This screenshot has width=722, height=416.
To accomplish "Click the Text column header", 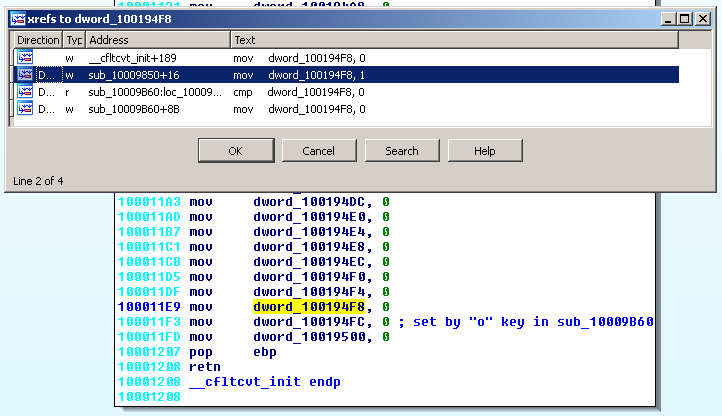I will (x=450, y=40).
